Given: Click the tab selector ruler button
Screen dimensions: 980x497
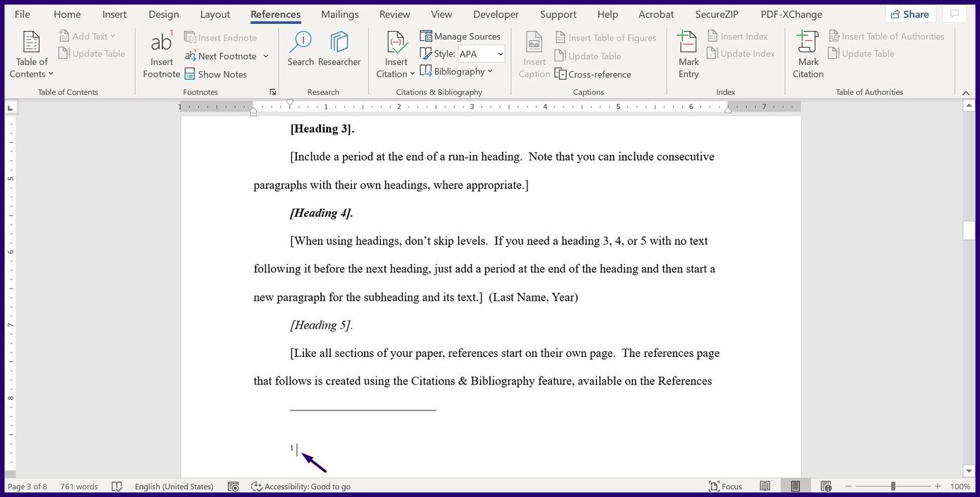Looking at the screenshot, I should tap(11, 108).
